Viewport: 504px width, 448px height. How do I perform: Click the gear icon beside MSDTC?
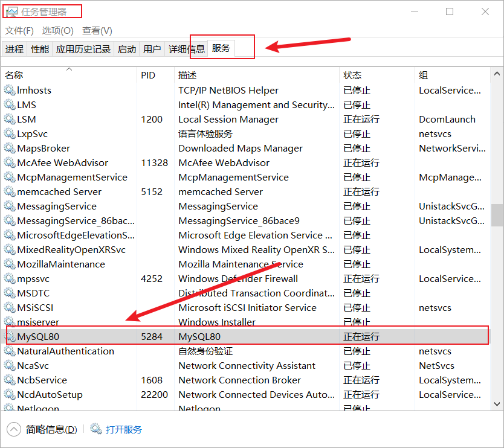point(10,293)
